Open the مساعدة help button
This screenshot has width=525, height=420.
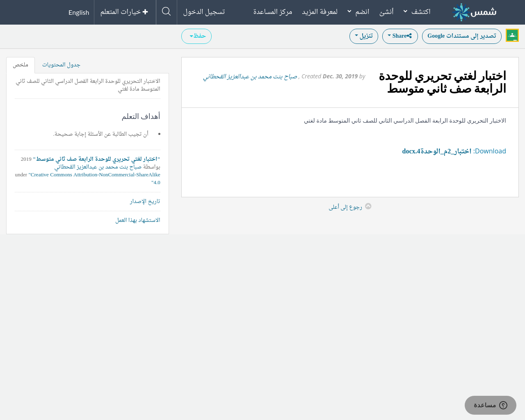point(491,405)
